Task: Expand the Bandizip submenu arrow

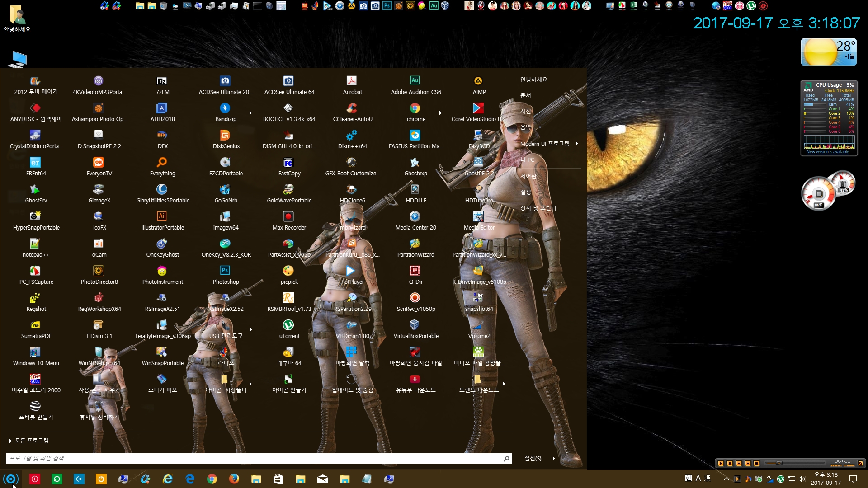Action: pos(250,113)
